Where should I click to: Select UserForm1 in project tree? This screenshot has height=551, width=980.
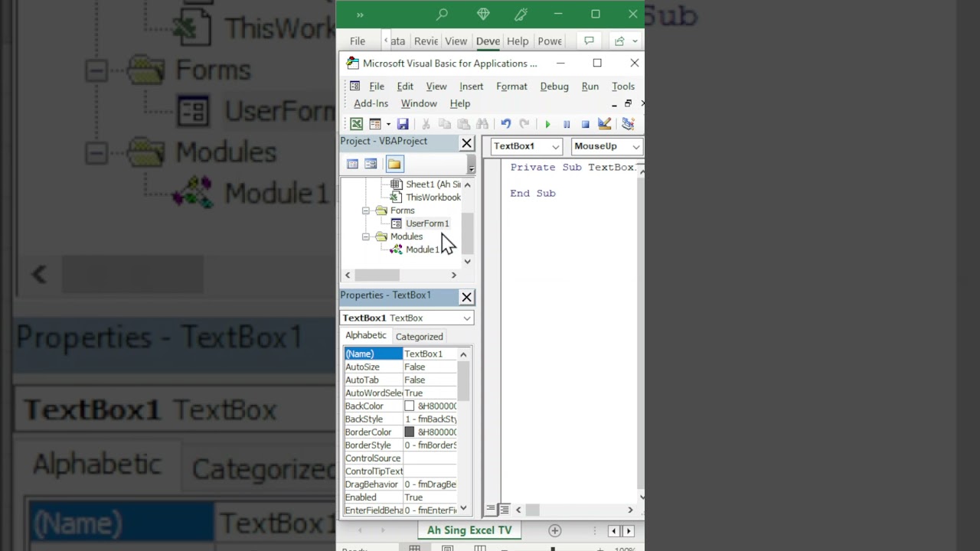[427, 223]
